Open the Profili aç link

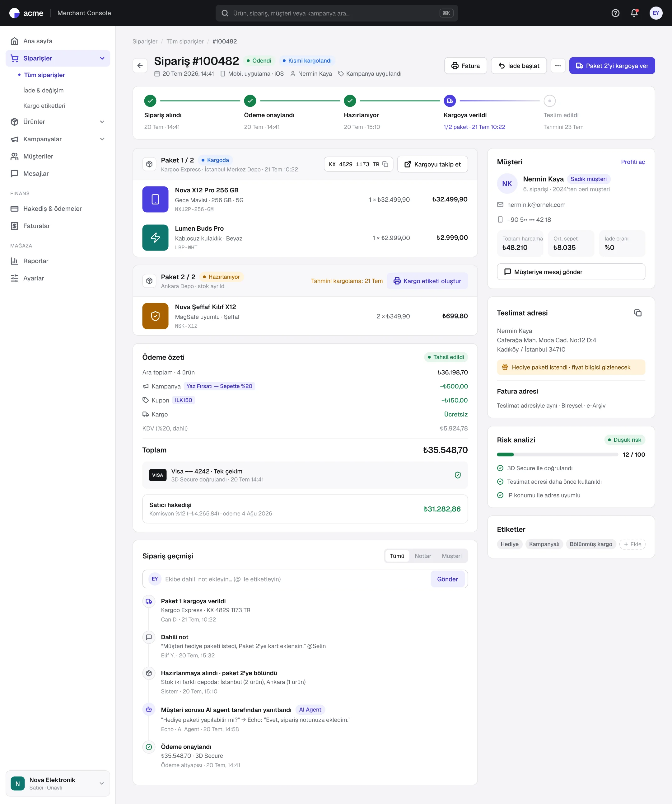[x=632, y=162]
